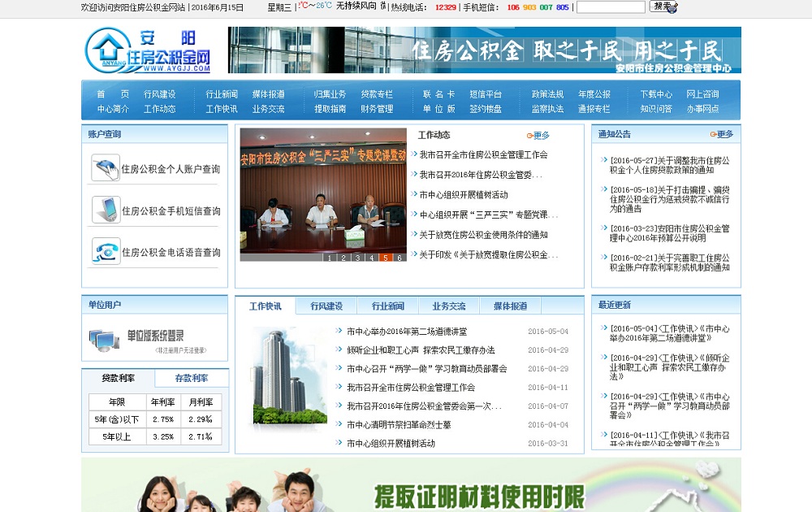This screenshot has height=512, width=812.
Task: Open 网上咨询 navigation item
Action: 702,94
